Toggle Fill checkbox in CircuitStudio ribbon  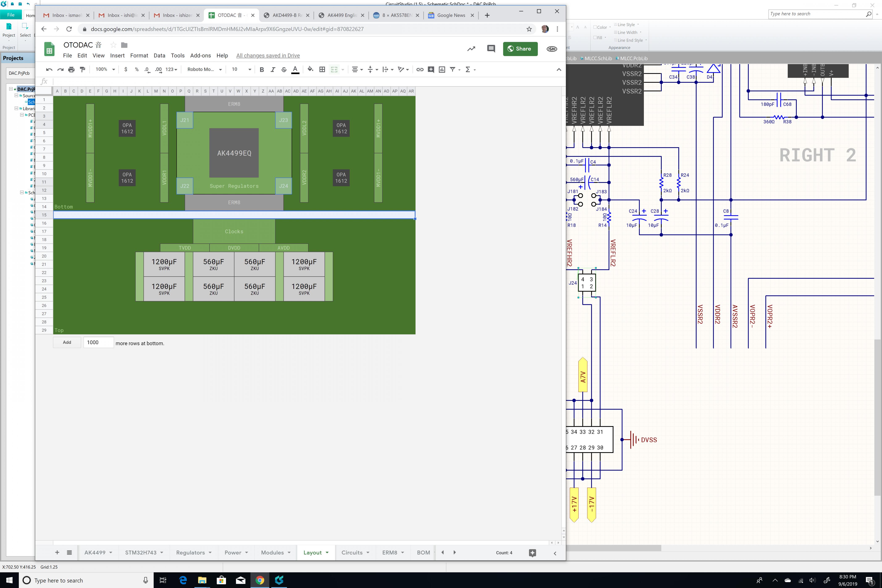(595, 38)
